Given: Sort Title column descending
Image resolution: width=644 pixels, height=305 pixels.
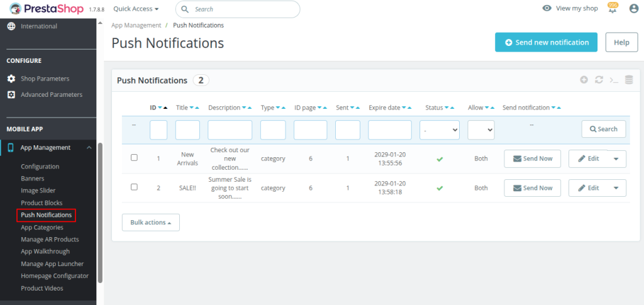Looking at the screenshot, I should (191, 108).
